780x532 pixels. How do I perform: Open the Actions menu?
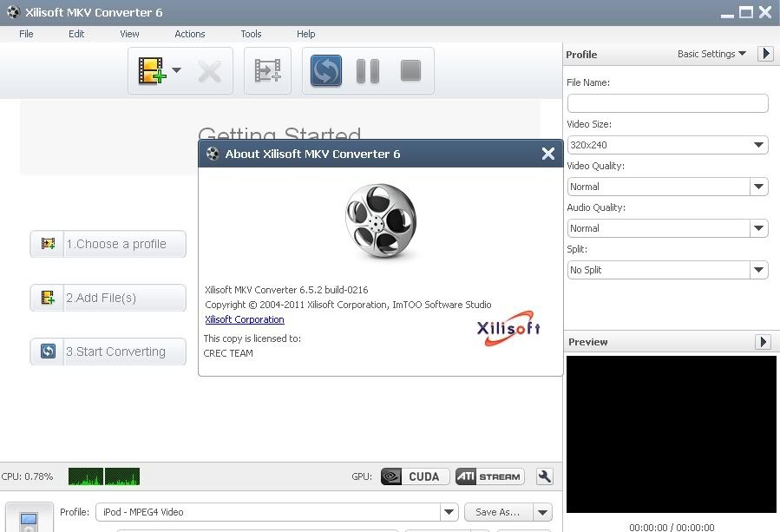(189, 34)
